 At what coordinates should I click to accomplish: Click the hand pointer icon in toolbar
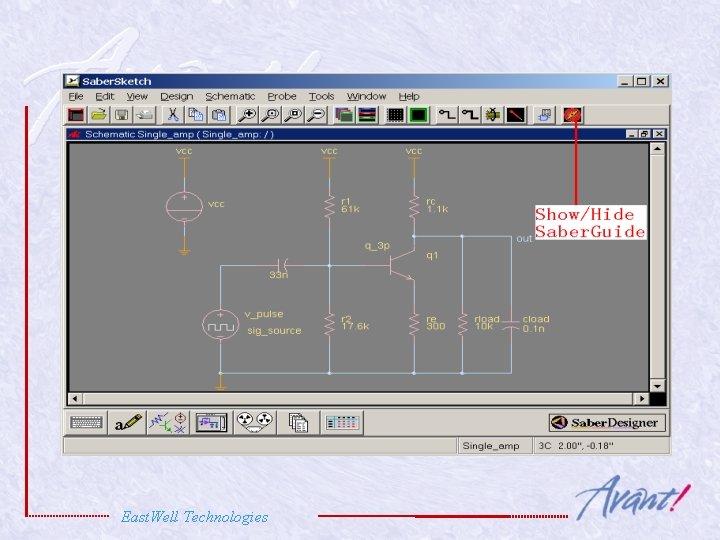(545, 115)
